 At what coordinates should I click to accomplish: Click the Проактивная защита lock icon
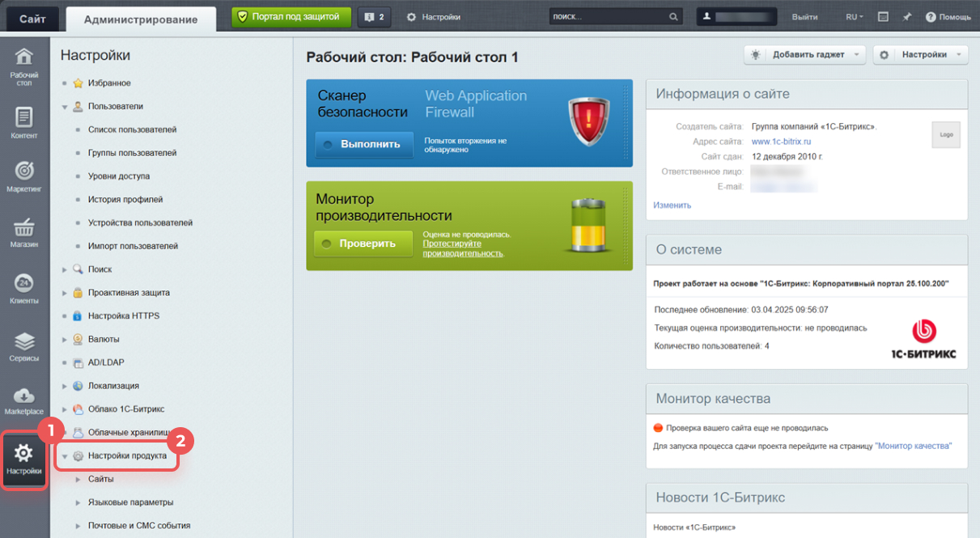coord(78,293)
